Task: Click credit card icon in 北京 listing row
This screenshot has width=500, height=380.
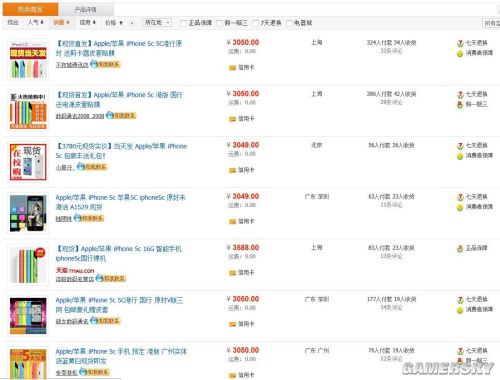Action: 232,170
